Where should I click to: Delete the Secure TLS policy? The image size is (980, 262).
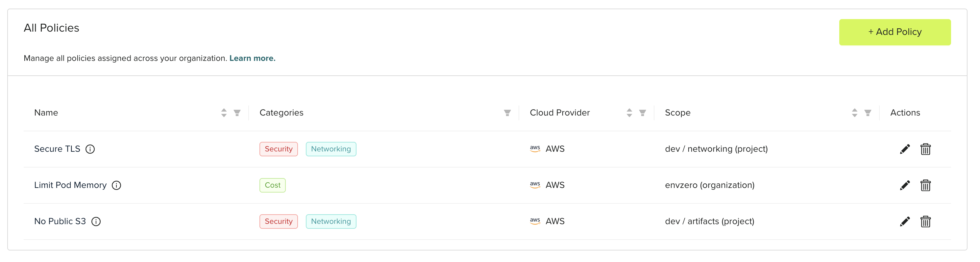[925, 149]
